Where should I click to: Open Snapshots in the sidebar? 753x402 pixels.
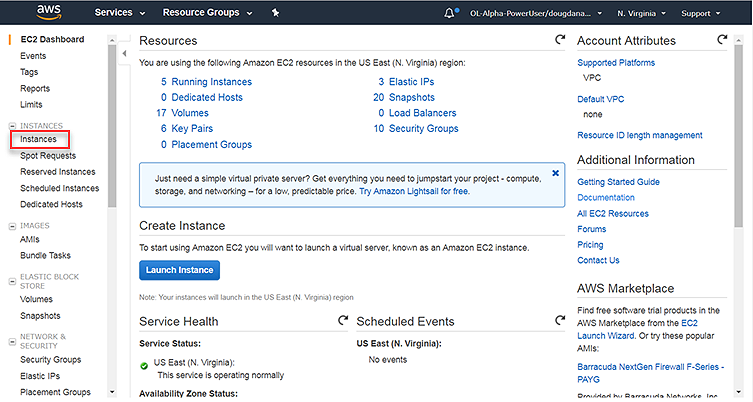[40, 316]
